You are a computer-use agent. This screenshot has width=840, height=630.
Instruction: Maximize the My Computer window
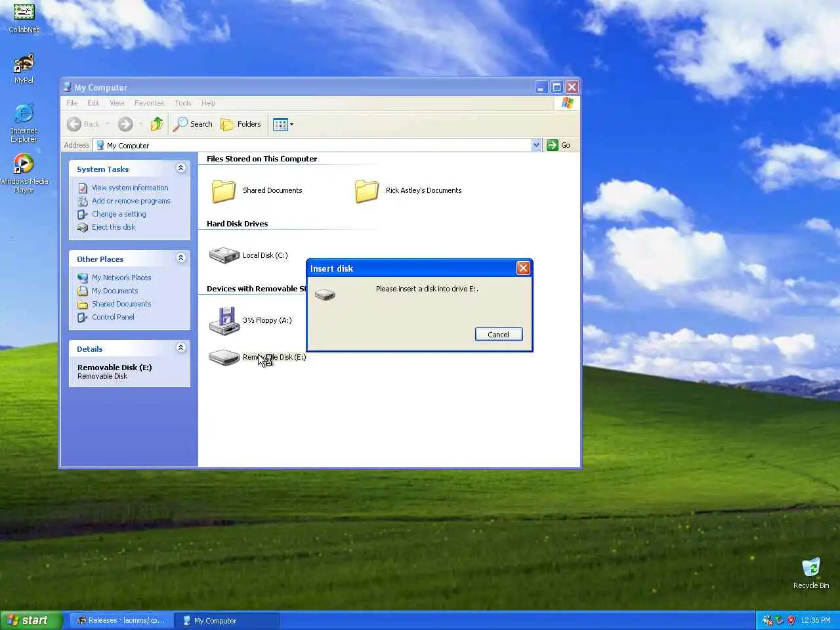(x=556, y=87)
